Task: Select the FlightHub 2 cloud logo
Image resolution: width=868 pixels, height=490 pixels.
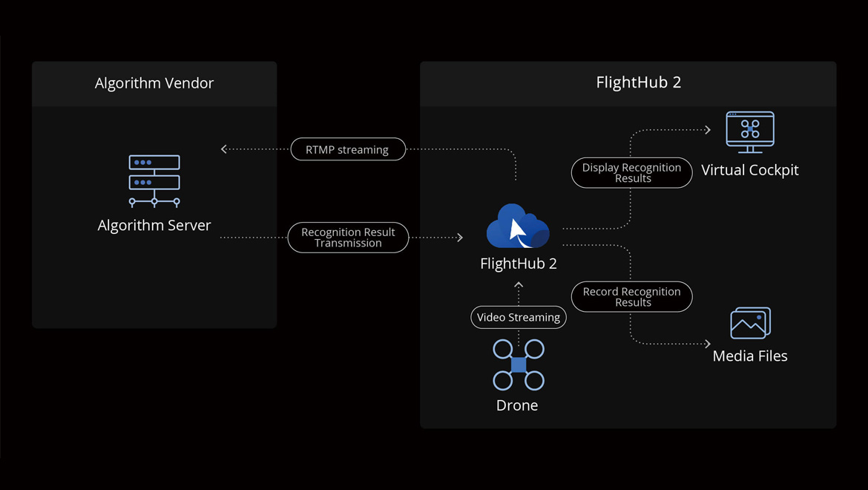Action: [x=518, y=226]
